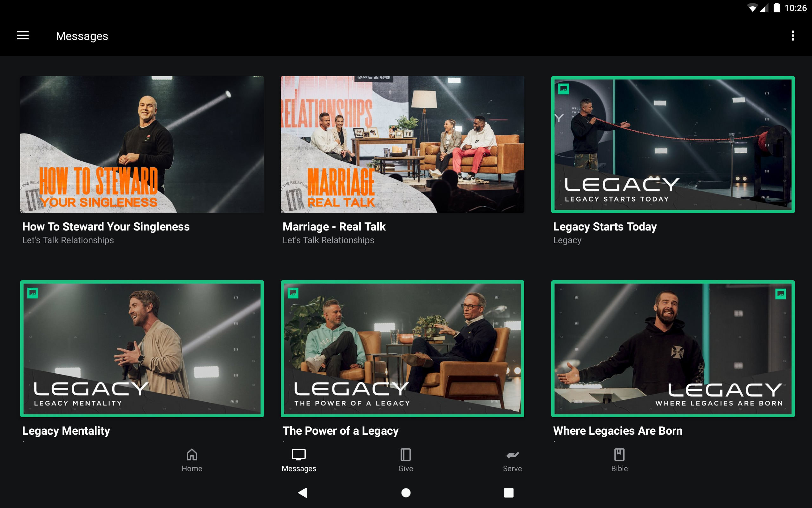The height and width of the screenshot is (508, 812).
Task: Check the battery status icon
Action: tap(777, 8)
